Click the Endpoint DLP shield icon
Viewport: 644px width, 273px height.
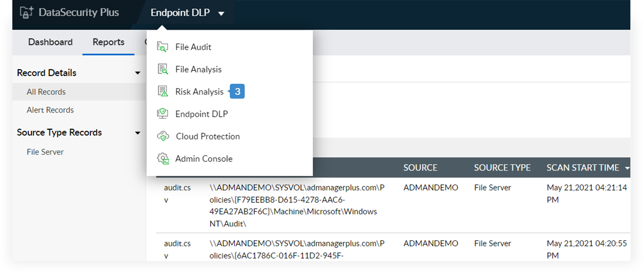tap(163, 114)
